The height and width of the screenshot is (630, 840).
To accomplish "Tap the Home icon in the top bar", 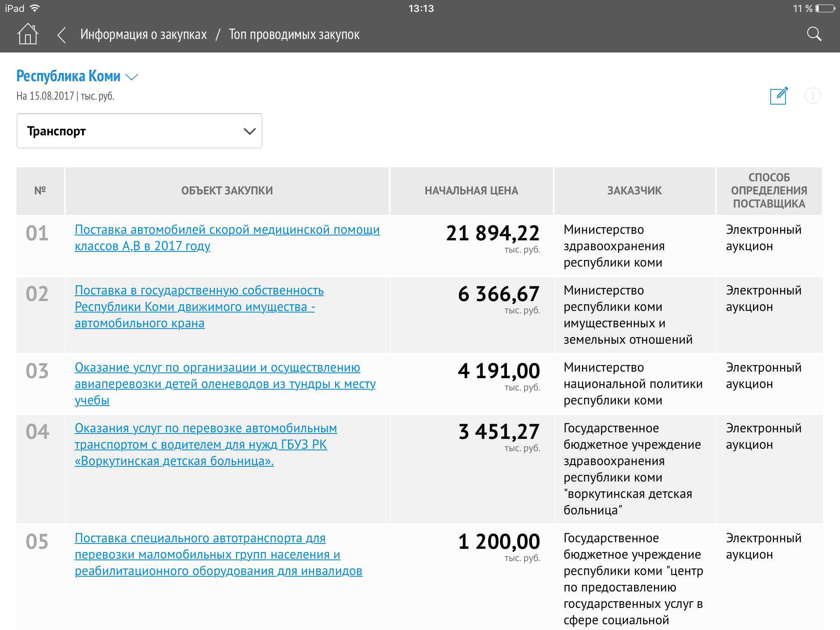I will tap(27, 34).
